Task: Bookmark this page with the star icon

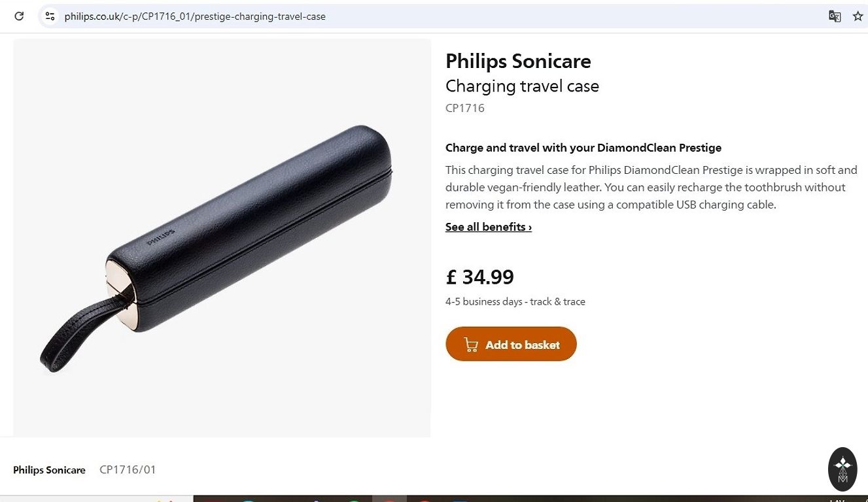Action: click(x=858, y=16)
